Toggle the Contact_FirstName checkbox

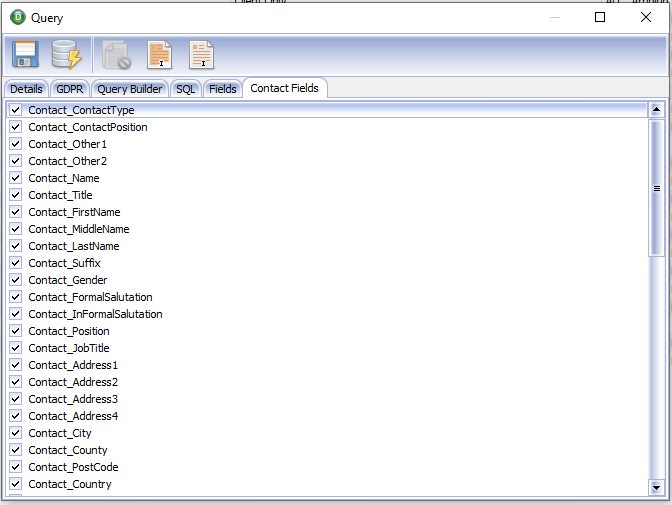(15, 212)
